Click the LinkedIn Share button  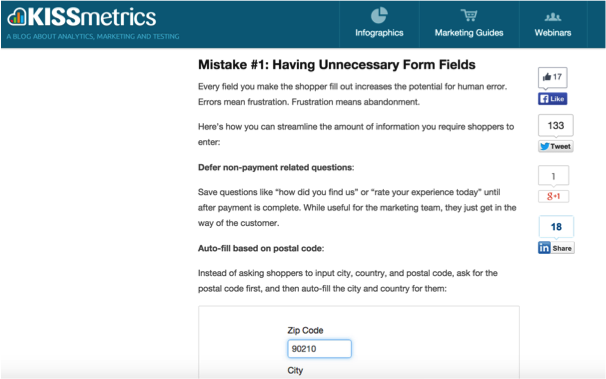point(556,248)
